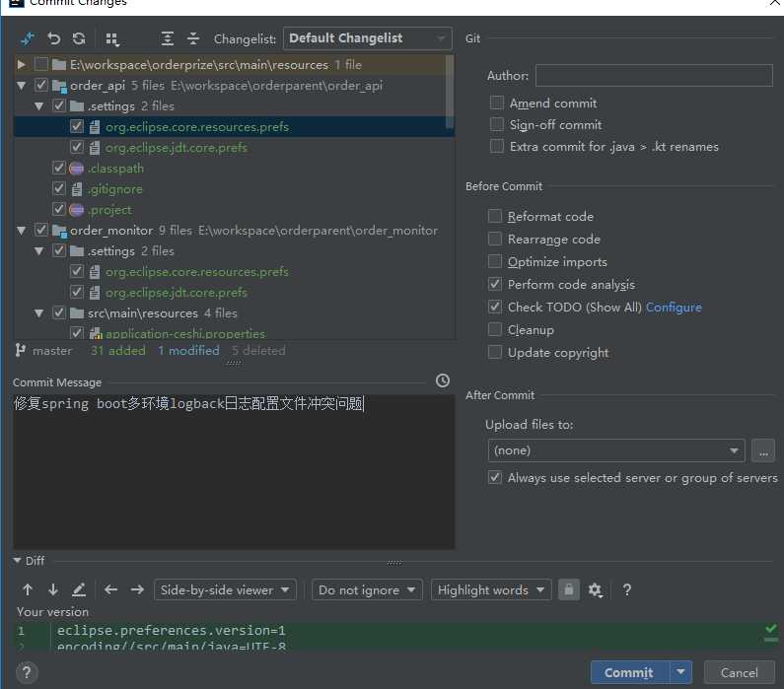Click the .gitignore file icon

click(77, 189)
